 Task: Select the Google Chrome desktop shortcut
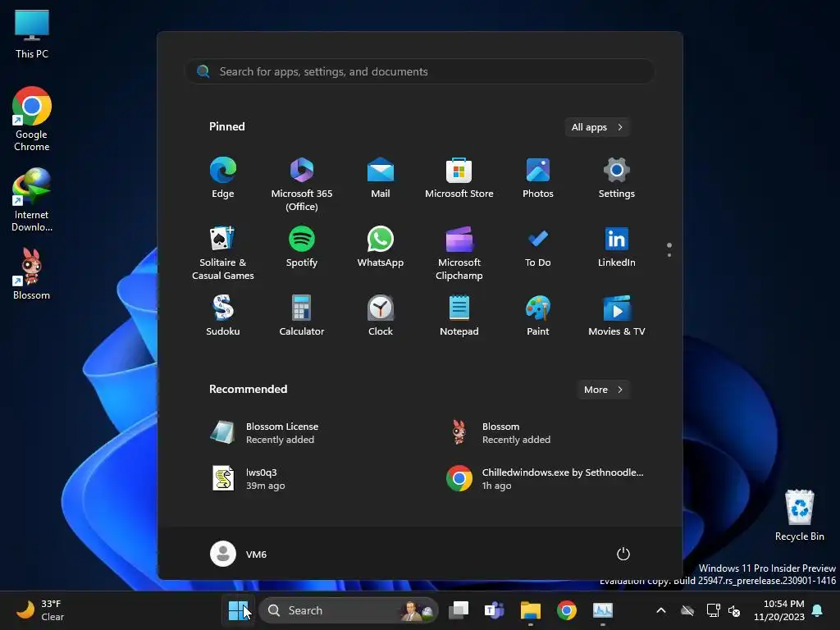click(32, 119)
